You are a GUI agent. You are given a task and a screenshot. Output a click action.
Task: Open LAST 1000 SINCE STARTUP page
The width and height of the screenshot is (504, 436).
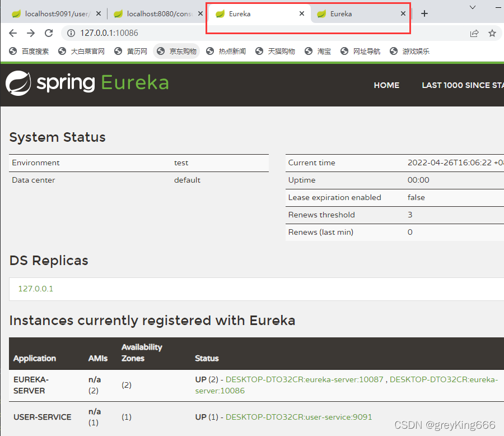[463, 85]
